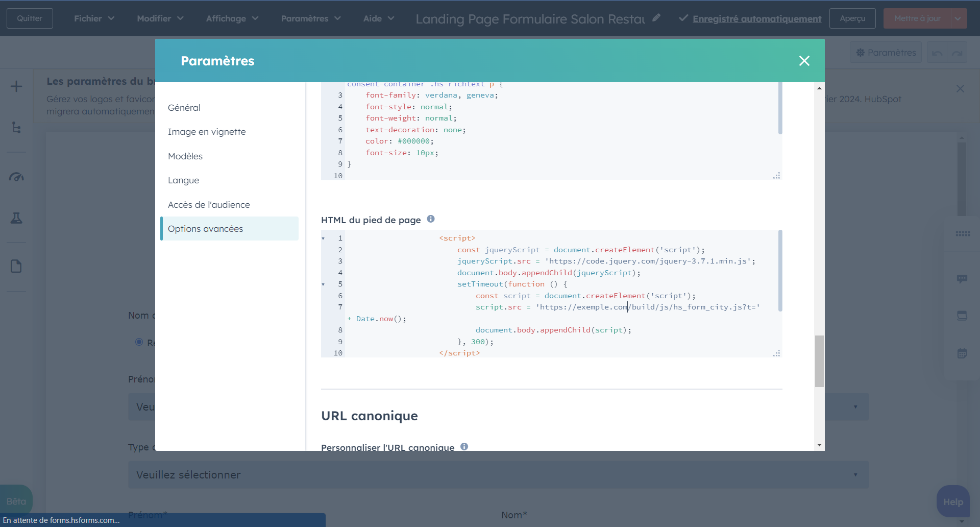Click the dialog vertical scrollbar thumb
Screen dimensions: 980x527
[x=819, y=361]
